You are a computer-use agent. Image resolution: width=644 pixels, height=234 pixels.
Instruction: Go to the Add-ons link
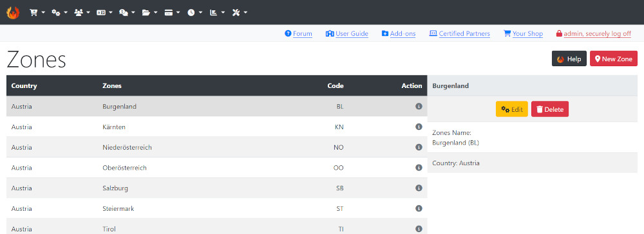tap(399, 33)
